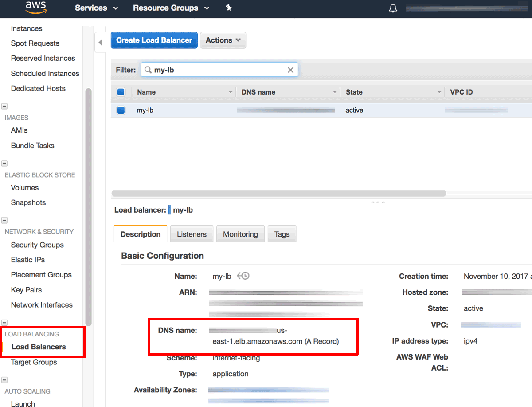Toggle the checkbox for my-lb row

pyautogui.click(x=121, y=110)
